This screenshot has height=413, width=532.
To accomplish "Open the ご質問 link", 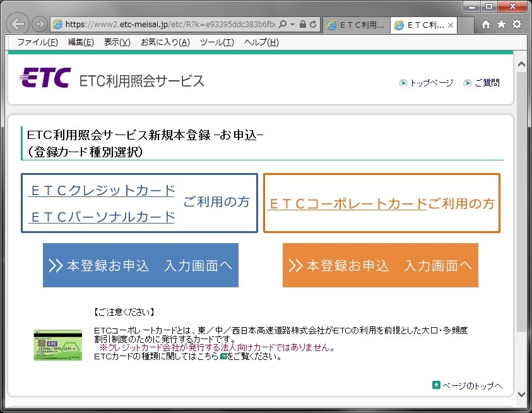I will (x=487, y=83).
